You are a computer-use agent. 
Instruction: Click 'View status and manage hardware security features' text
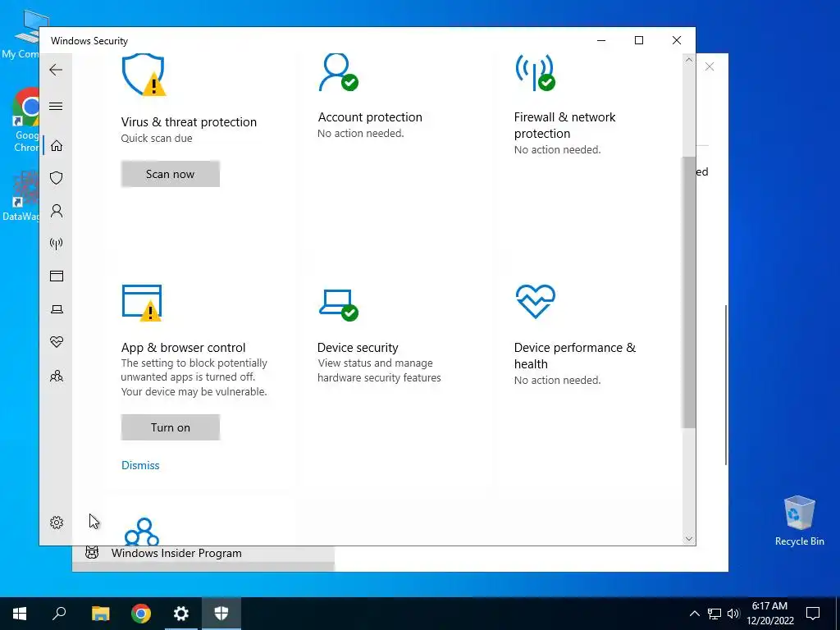[379, 371]
